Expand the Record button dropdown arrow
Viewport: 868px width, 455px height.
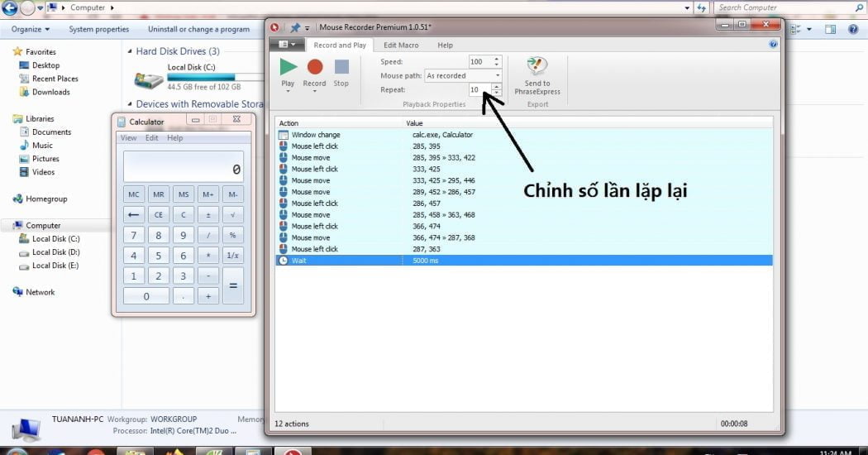point(314,91)
